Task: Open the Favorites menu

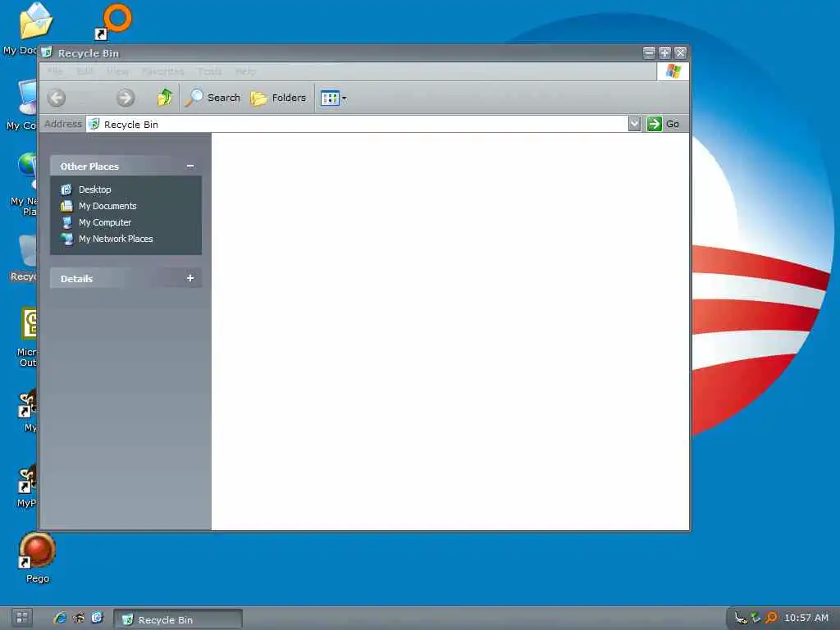Action: (x=163, y=71)
